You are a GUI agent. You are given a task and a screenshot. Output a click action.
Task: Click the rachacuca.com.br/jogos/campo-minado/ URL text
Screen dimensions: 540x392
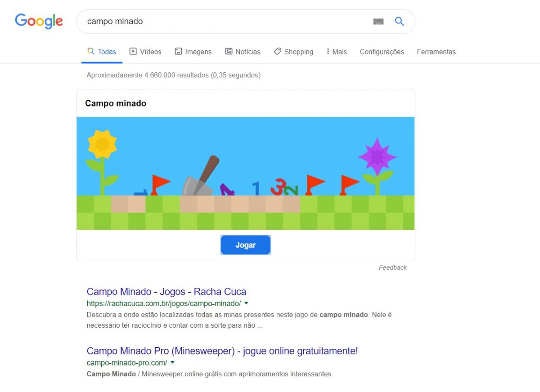click(x=164, y=303)
